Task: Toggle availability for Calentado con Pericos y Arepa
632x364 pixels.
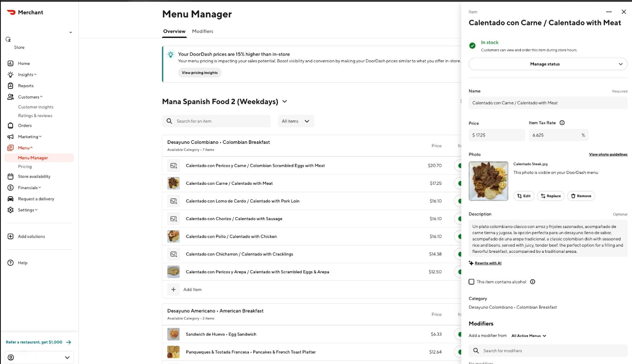Action: pos(458,272)
